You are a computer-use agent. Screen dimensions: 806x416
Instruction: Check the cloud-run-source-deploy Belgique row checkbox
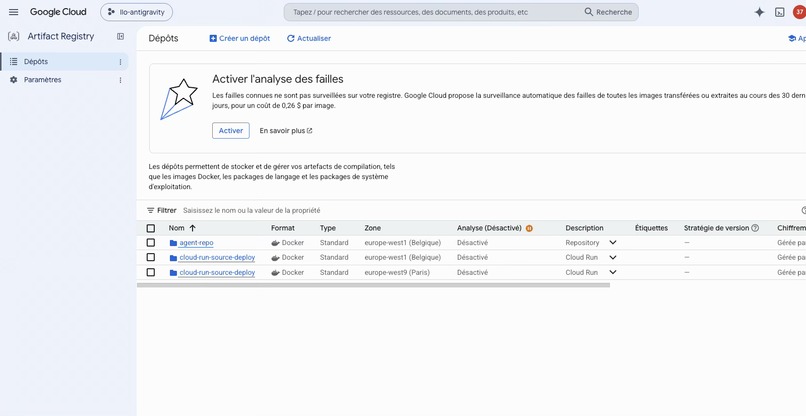click(151, 257)
